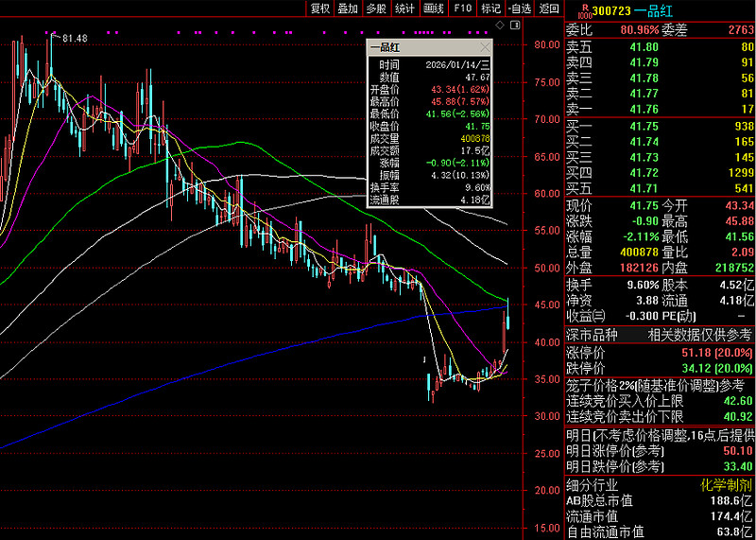This screenshot has width=756, height=540.
Task: Click the stock name 一品红 in header
Action: pyautogui.click(x=654, y=9)
